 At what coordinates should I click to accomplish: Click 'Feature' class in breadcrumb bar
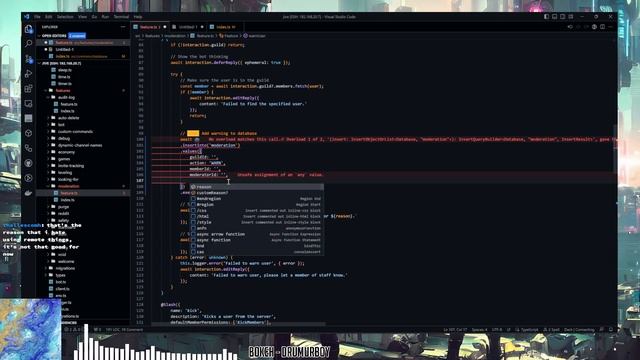(229, 36)
